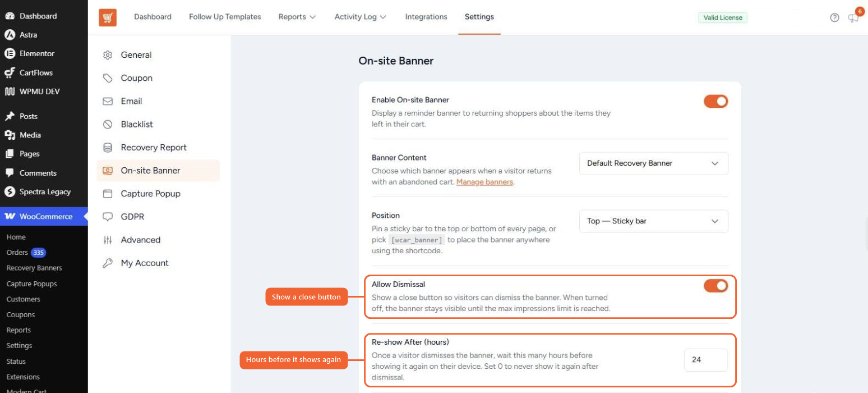
Task: Open the help question mark icon
Action: click(834, 17)
